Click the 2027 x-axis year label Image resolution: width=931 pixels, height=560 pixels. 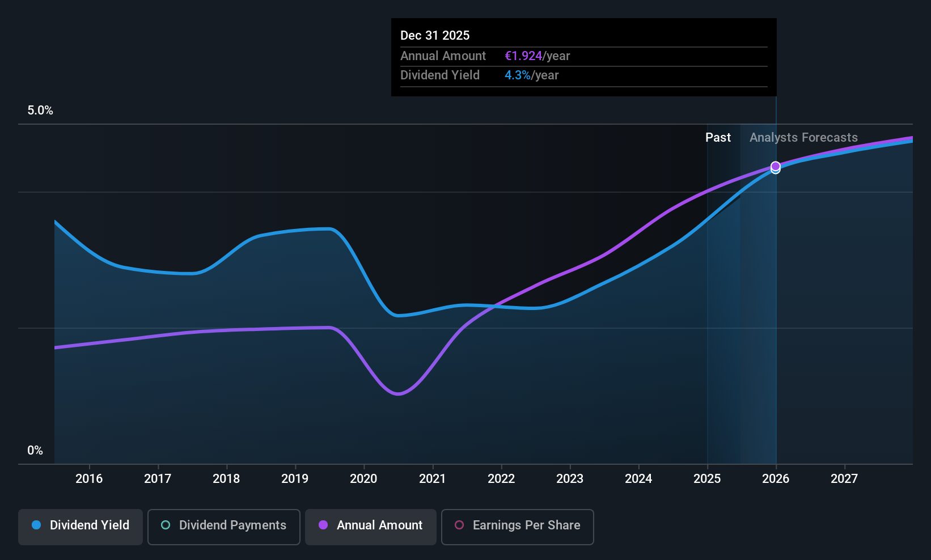(844, 478)
